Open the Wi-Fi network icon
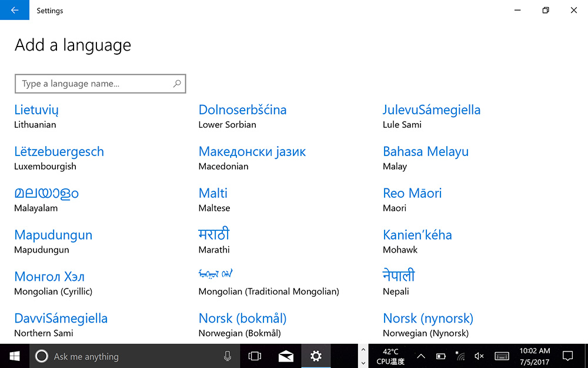The width and height of the screenshot is (588, 368). click(460, 356)
